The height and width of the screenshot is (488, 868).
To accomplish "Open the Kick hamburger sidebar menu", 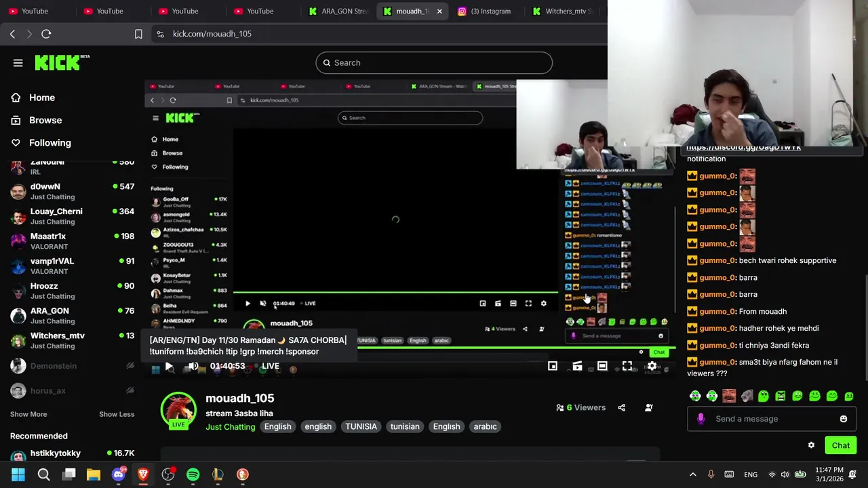I will point(18,63).
